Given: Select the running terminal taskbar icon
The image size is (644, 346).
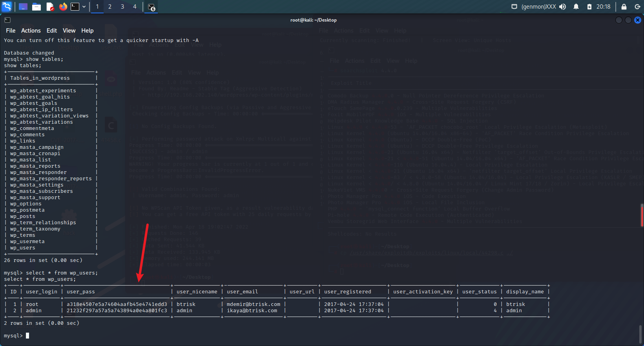Looking at the screenshot, I should point(151,7).
